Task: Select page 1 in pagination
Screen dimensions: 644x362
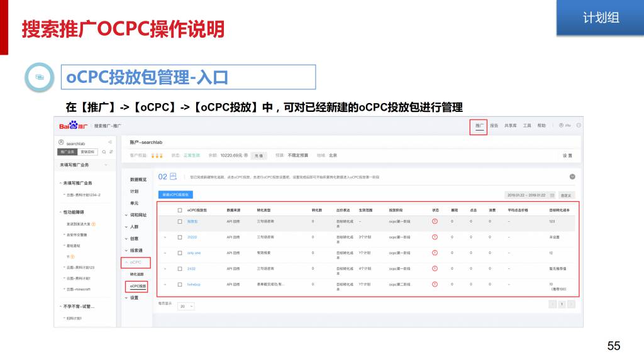Action: click(562, 304)
